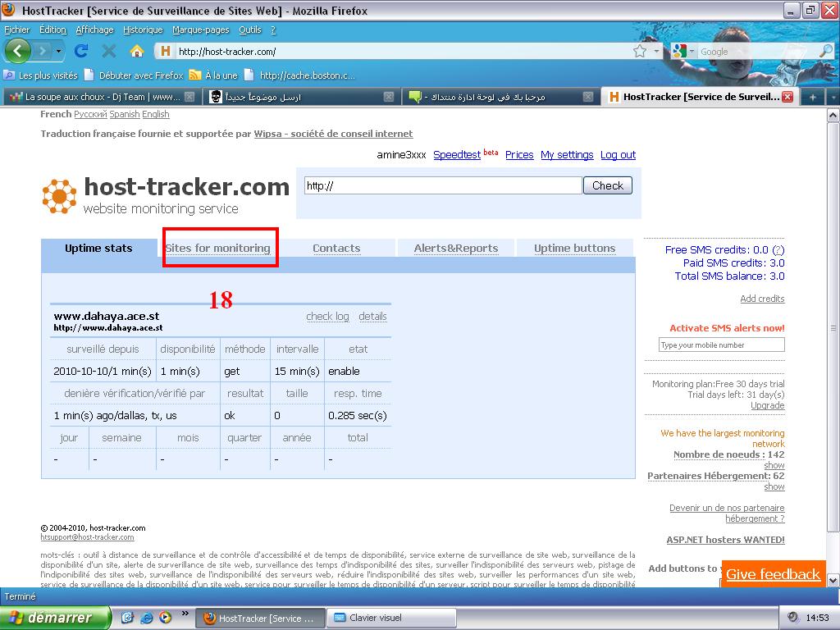The image size is (840, 630).
Task: Show the Nombre de noeuds list
Action: (774, 465)
